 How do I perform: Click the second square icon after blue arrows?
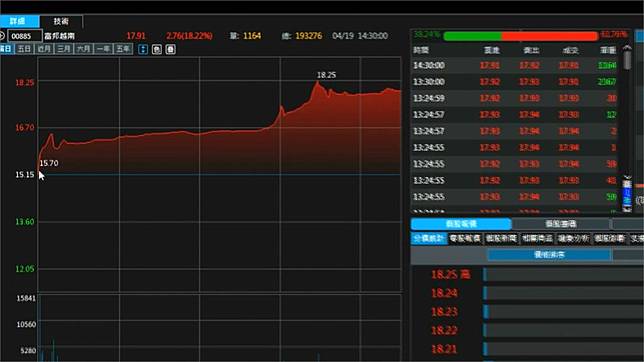coord(170,49)
